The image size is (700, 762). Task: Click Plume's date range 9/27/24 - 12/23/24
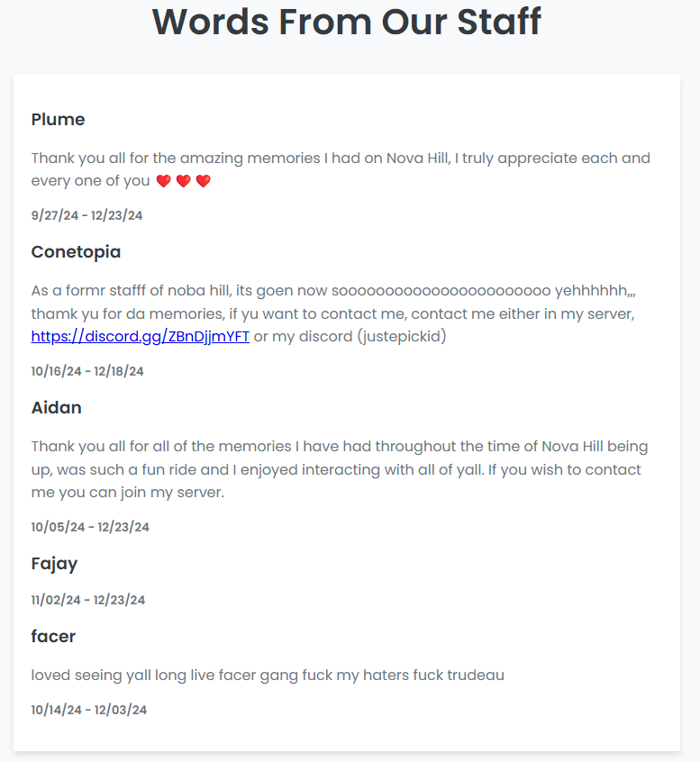(86, 215)
